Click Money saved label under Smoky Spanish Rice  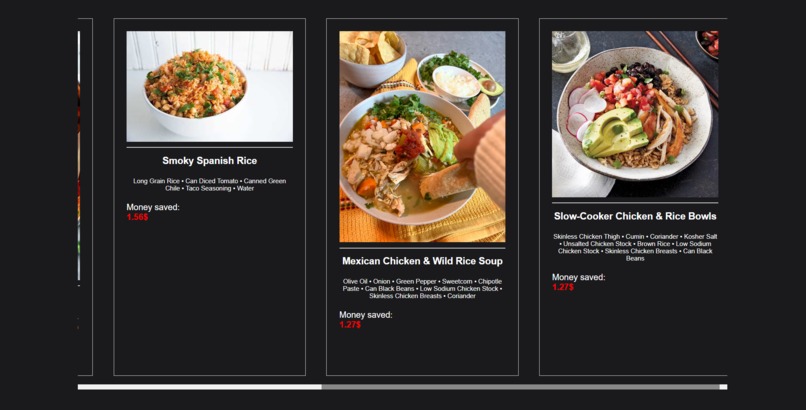click(x=153, y=207)
